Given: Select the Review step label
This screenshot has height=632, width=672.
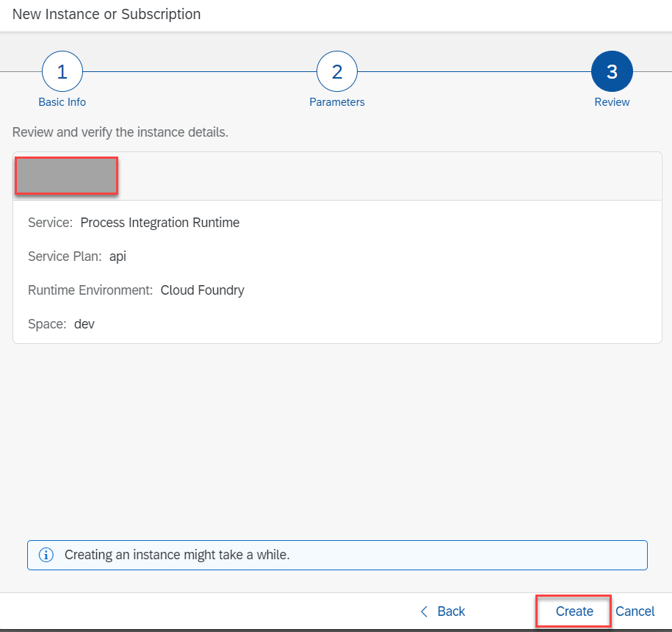Looking at the screenshot, I should point(612,102).
